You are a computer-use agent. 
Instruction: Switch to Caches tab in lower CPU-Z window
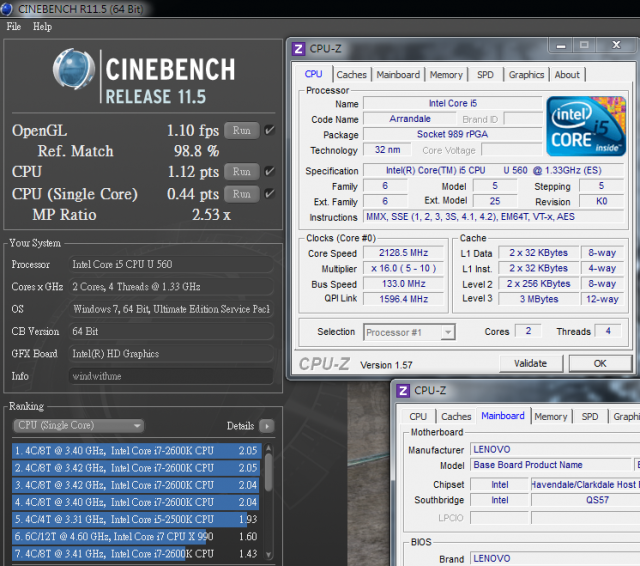(456, 417)
